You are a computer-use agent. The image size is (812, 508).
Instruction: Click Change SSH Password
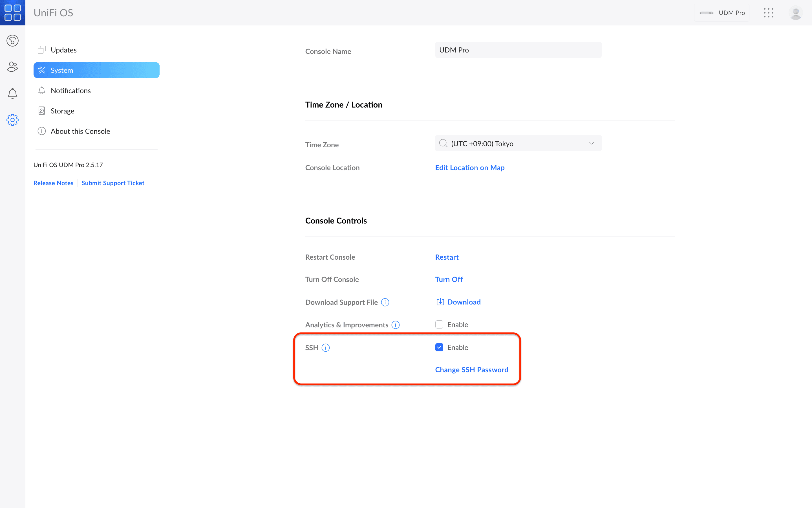[x=472, y=370]
